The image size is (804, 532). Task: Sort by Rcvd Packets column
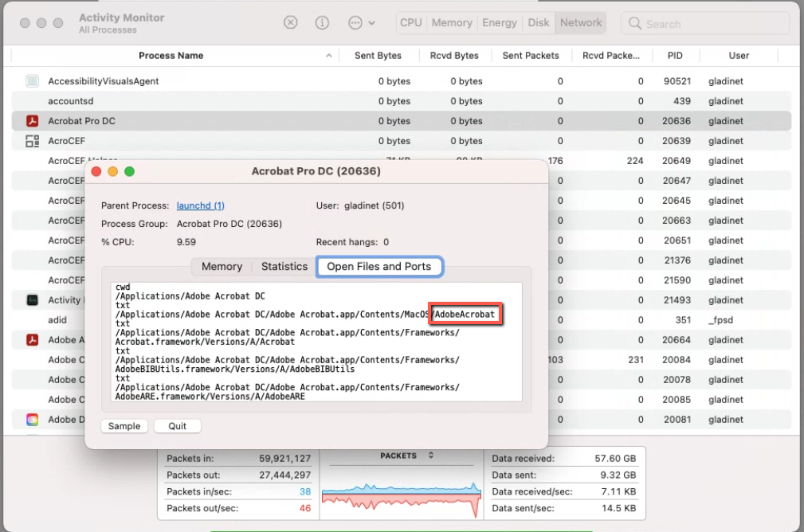611,56
